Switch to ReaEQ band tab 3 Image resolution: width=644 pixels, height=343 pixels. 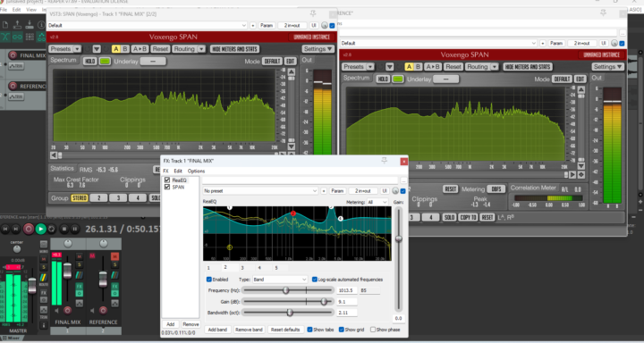(242, 268)
